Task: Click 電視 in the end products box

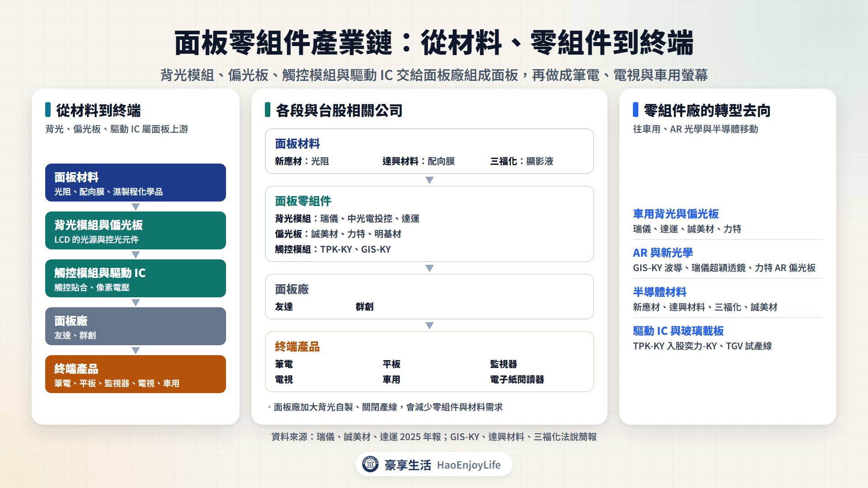Action: coord(284,380)
